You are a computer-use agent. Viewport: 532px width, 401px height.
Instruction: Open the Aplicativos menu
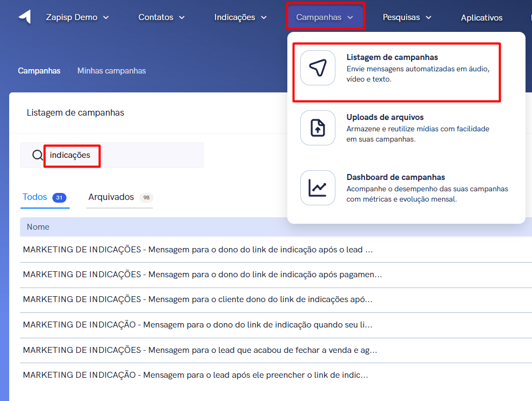pos(481,18)
